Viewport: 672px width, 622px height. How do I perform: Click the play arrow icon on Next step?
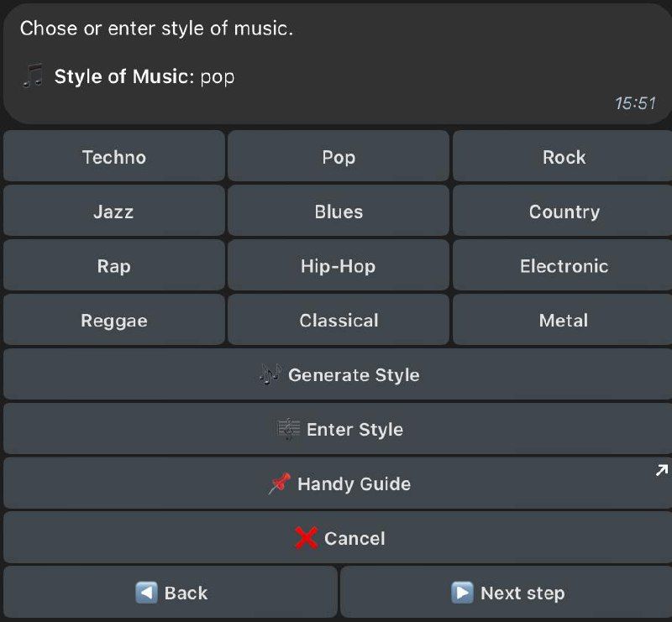point(463,593)
